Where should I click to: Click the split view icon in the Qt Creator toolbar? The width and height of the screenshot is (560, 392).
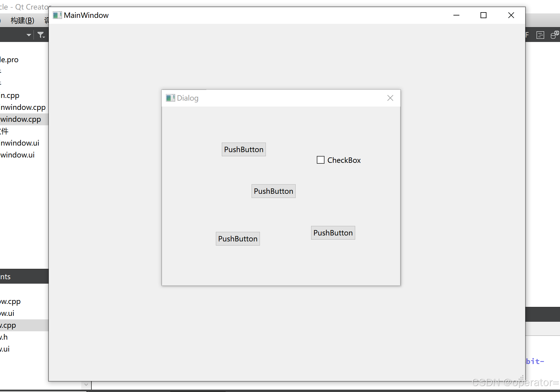click(540, 35)
